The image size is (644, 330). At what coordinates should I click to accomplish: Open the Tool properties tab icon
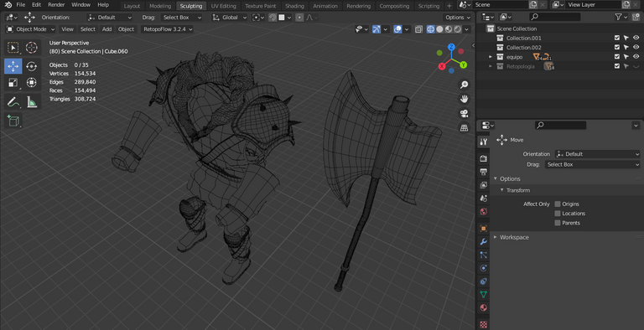(483, 142)
